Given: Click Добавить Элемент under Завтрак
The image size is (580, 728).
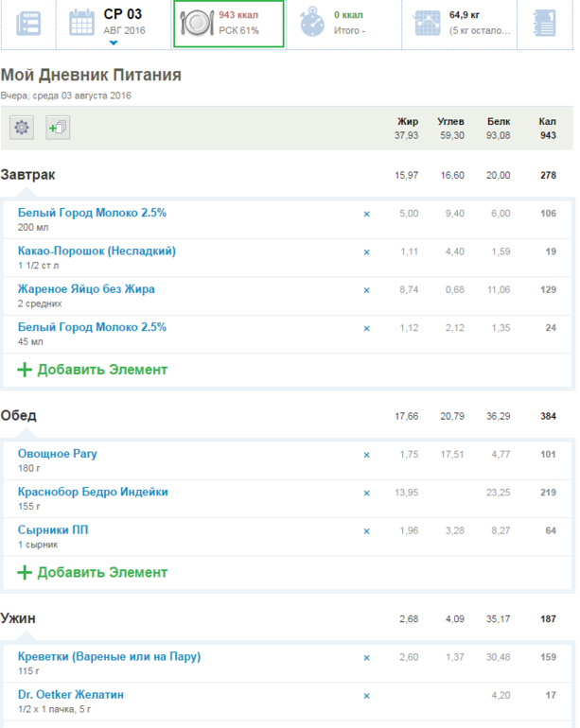Looking at the screenshot, I should [x=93, y=370].
